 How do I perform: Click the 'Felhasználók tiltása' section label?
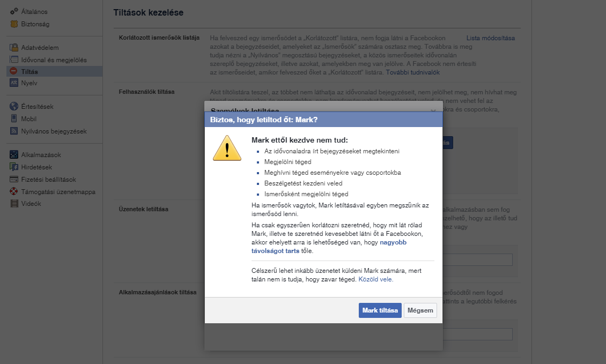[x=146, y=92]
